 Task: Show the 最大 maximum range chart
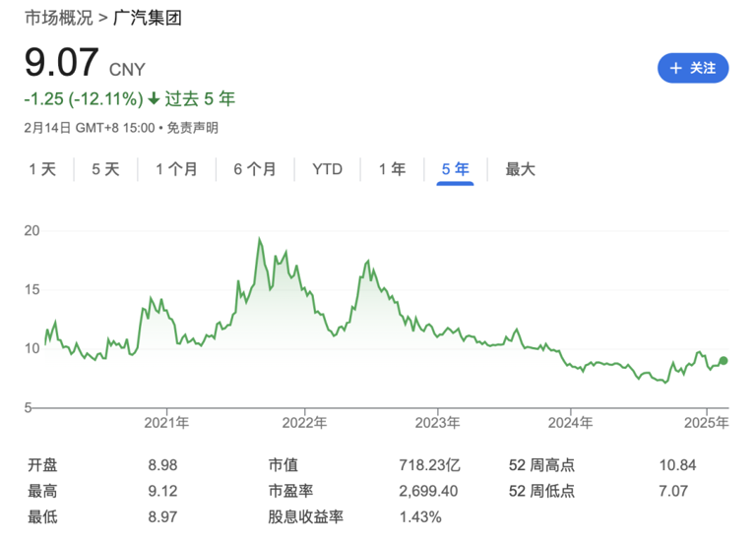tap(520, 169)
